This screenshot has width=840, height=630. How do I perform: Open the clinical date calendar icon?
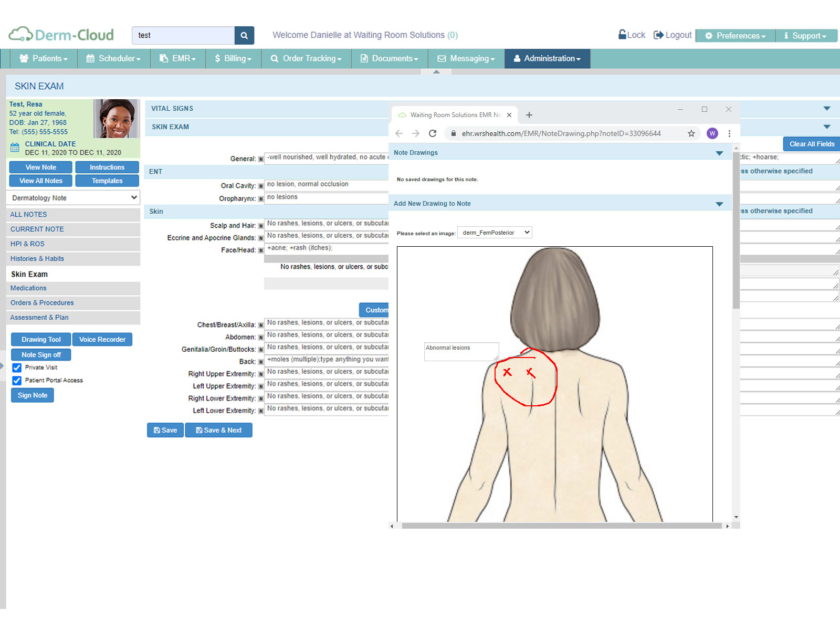[15, 148]
